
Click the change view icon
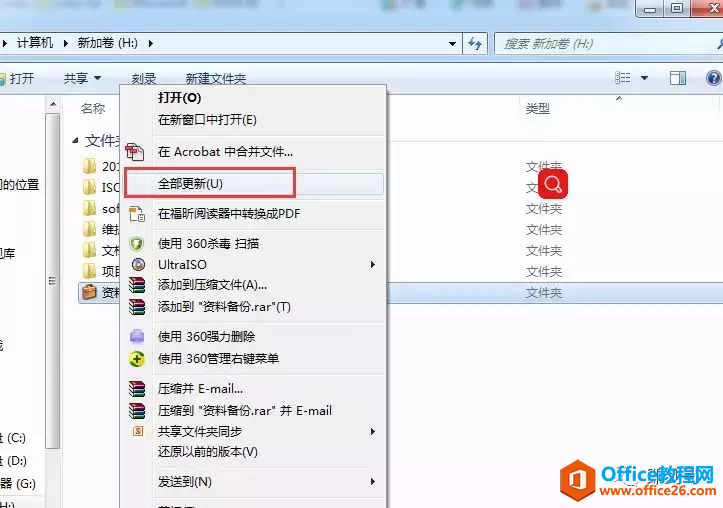pos(622,77)
